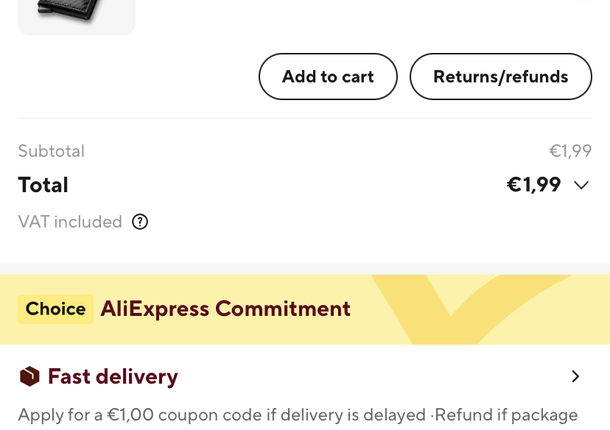Select the Fast delivery heading
The width and height of the screenshot is (610, 430).
[112, 377]
